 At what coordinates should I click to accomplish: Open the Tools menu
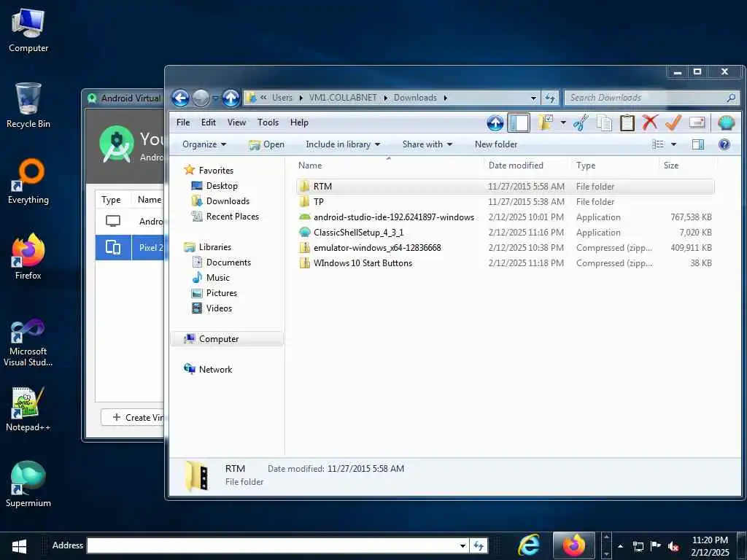pos(268,122)
